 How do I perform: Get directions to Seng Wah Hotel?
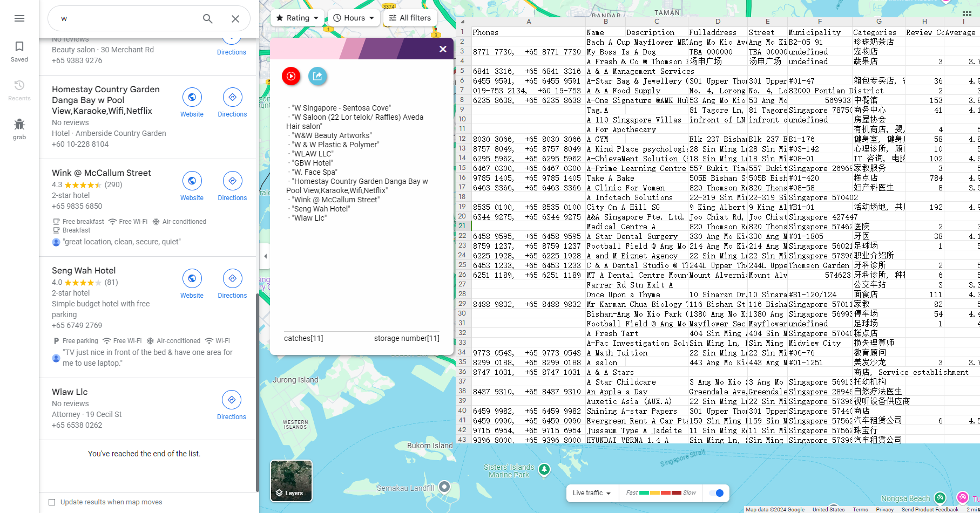click(232, 284)
